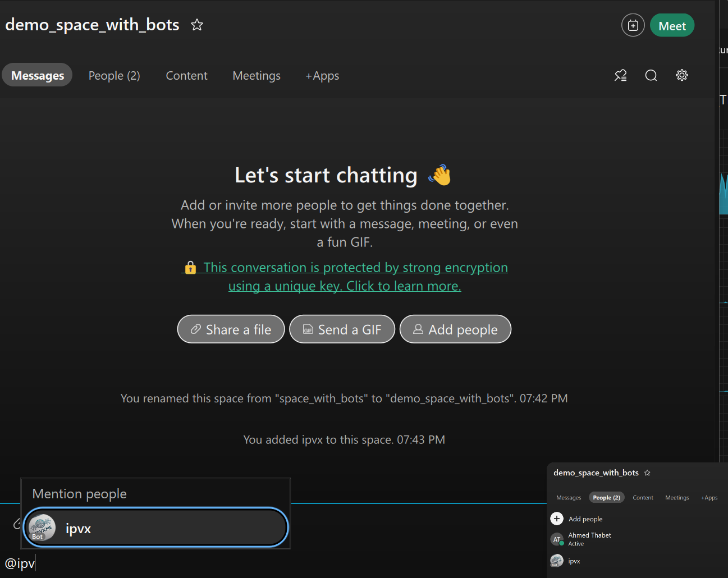Viewport: 728px width, 578px height.
Task: Click the search magnifier icon in the space
Action: coord(651,75)
